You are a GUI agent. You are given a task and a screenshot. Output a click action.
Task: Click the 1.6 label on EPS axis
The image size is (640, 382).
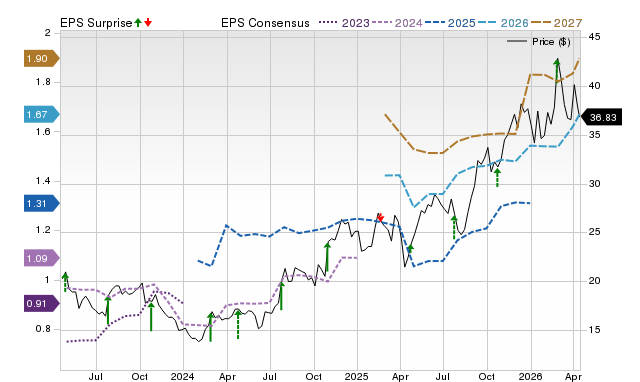coord(43,131)
